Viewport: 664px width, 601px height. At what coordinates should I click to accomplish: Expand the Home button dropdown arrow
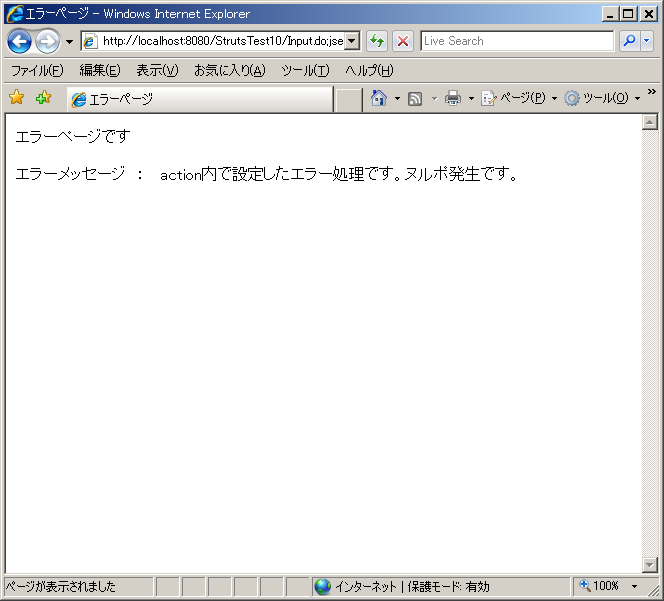[397, 99]
